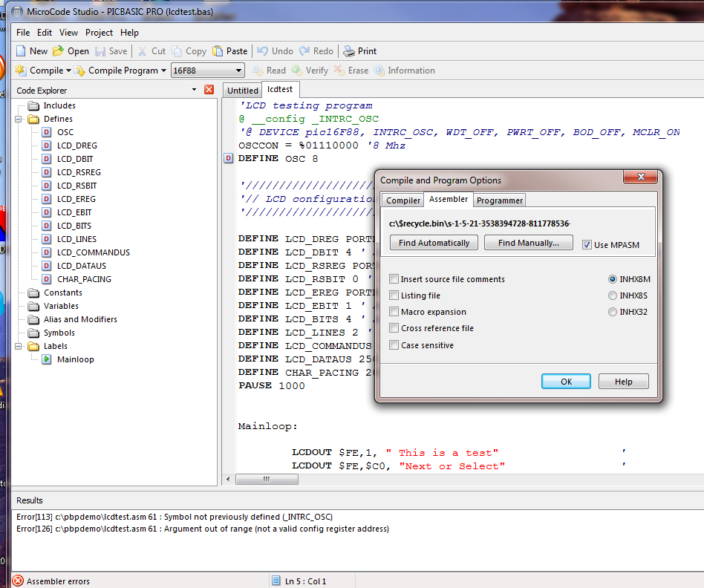Screen dimensions: 704x588
Task: Click the Compile icon
Action: point(21,71)
